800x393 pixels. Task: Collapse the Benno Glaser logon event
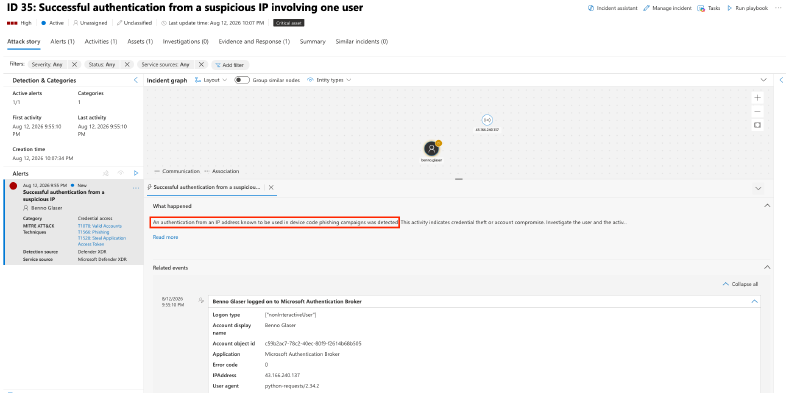(x=754, y=302)
